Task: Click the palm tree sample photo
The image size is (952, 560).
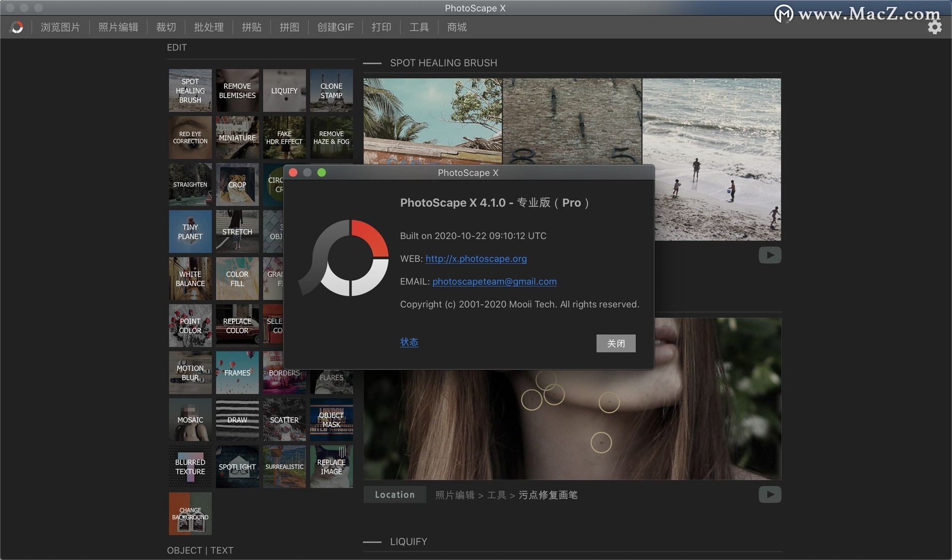Action: coord(432,121)
